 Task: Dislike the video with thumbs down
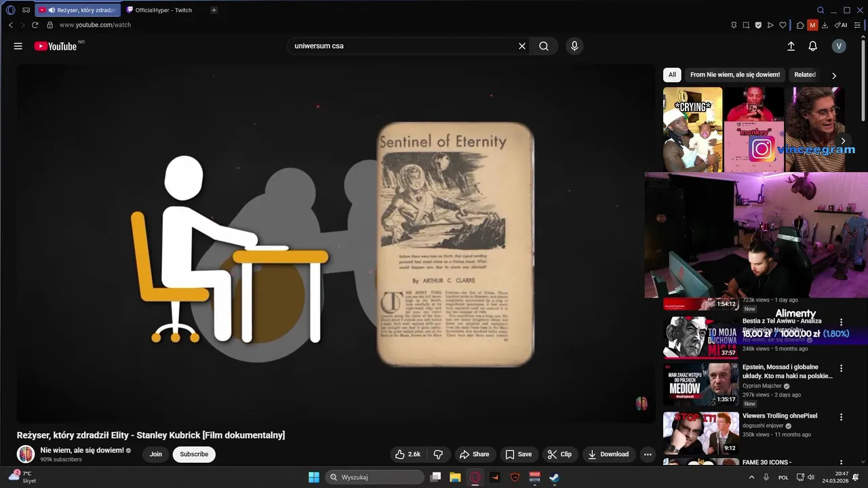point(438,454)
